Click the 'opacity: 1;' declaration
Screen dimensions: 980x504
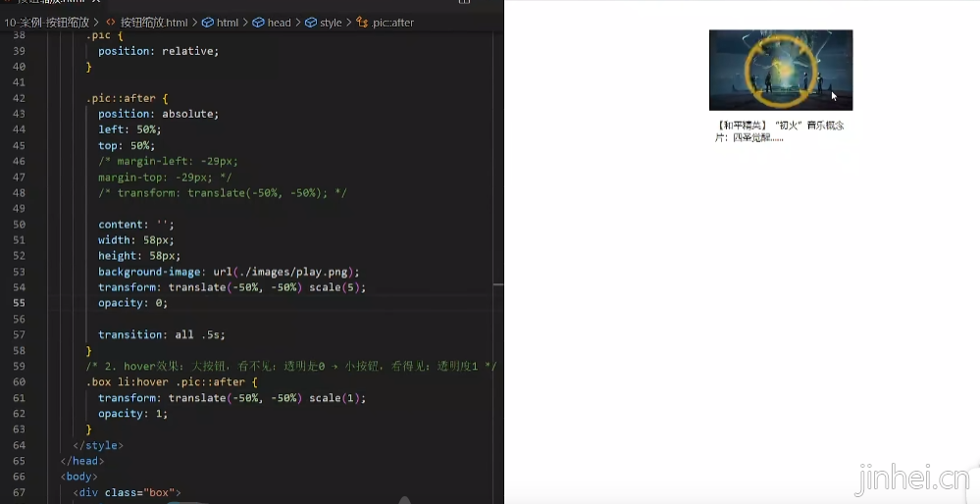132,414
